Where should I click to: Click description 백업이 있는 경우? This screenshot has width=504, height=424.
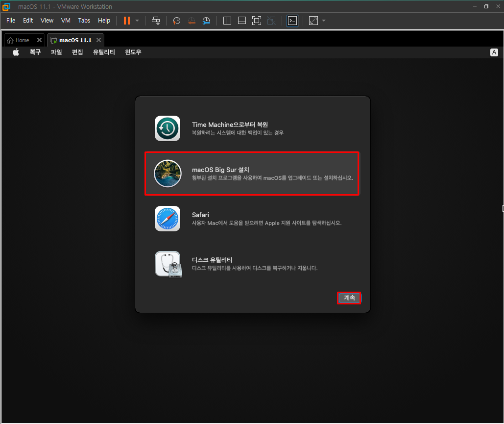(x=265, y=133)
